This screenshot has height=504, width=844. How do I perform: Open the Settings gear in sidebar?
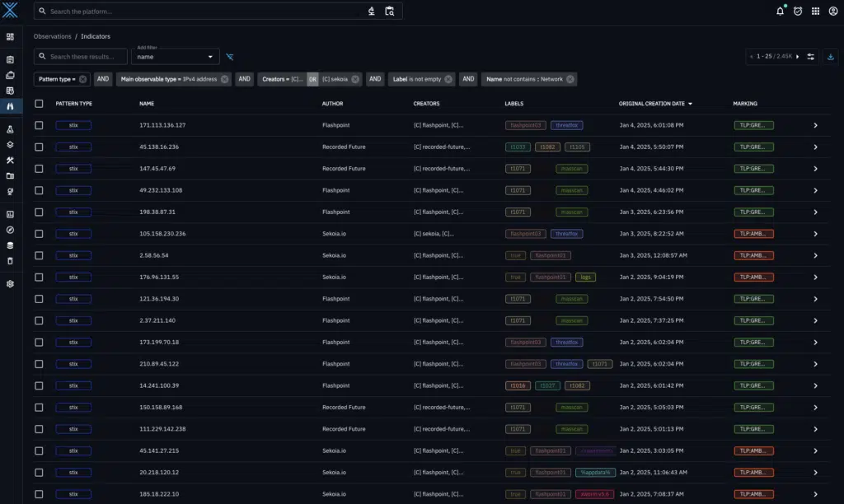[x=10, y=283]
